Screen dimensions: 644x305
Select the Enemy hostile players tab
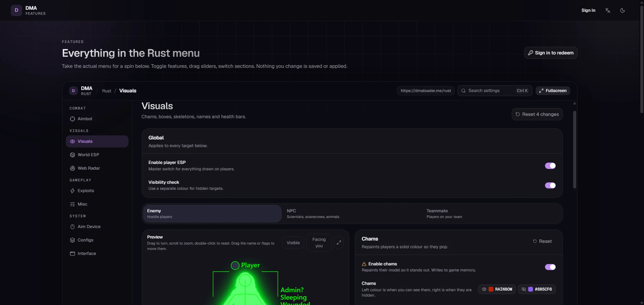tap(212, 214)
